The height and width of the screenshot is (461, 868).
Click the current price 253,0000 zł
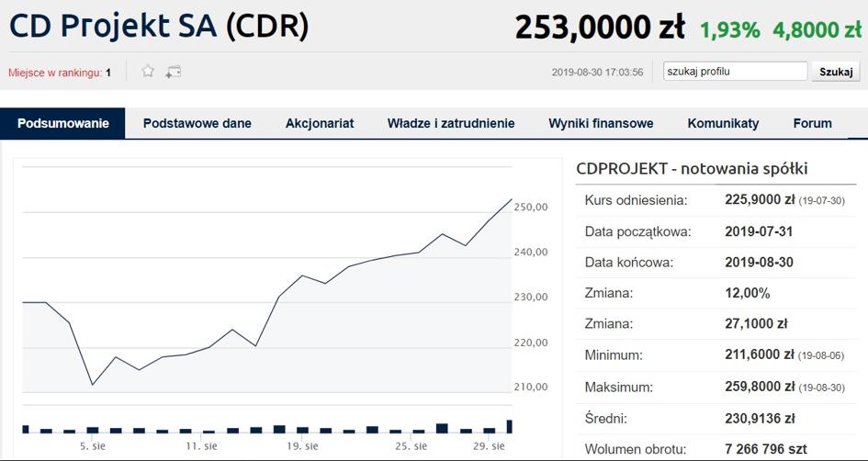[x=600, y=28]
